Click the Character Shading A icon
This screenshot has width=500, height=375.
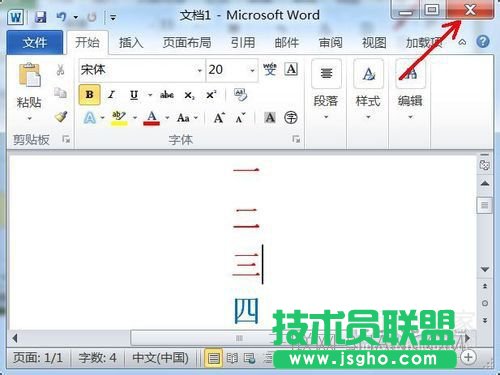point(270,118)
